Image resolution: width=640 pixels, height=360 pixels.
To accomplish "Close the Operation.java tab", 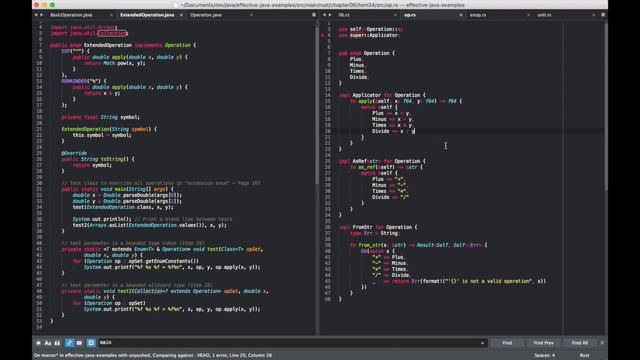I will point(251,15).
